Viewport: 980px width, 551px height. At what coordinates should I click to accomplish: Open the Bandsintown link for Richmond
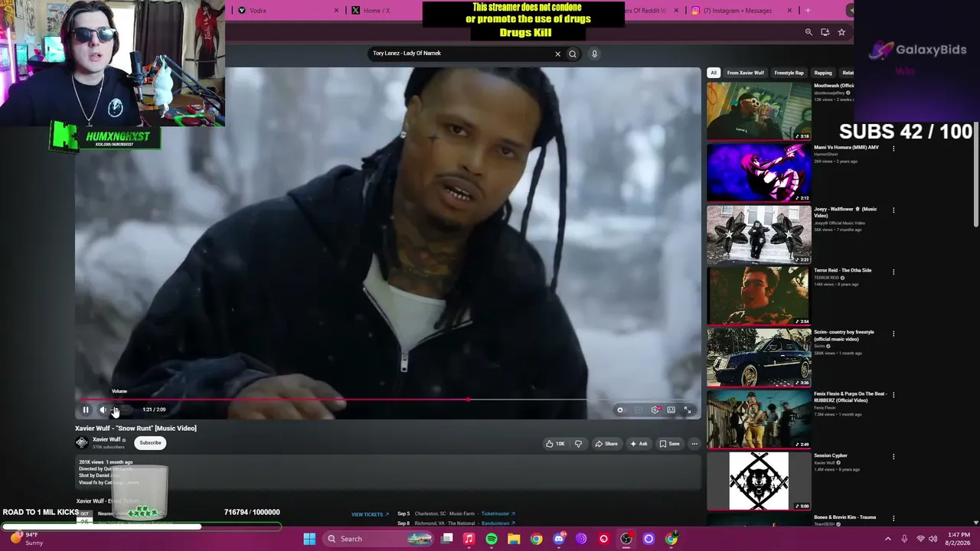(498, 523)
